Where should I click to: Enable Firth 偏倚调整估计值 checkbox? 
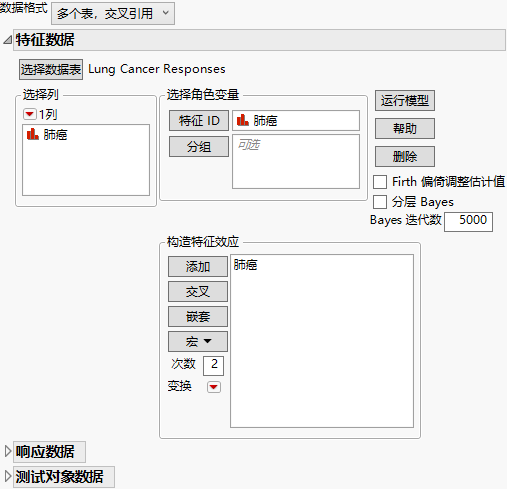tap(380, 182)
